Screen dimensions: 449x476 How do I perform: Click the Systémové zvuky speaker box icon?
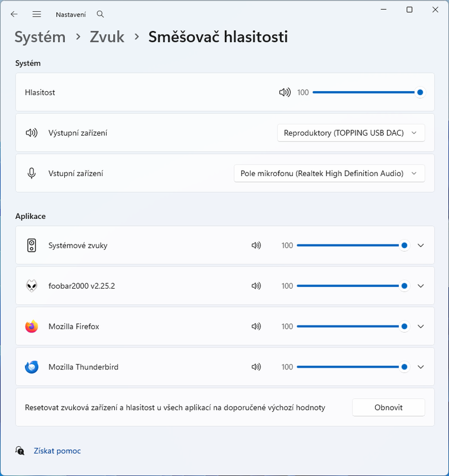coord(32,245)
